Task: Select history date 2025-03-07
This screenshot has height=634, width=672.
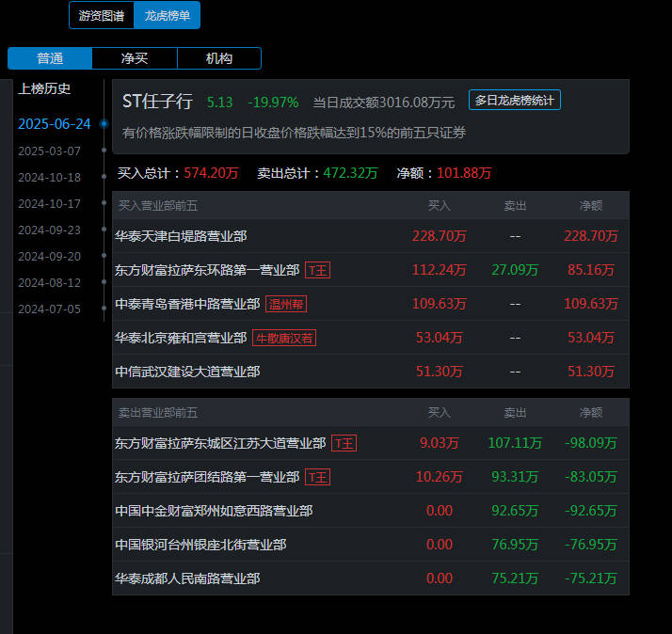Action: coord(49,151)
